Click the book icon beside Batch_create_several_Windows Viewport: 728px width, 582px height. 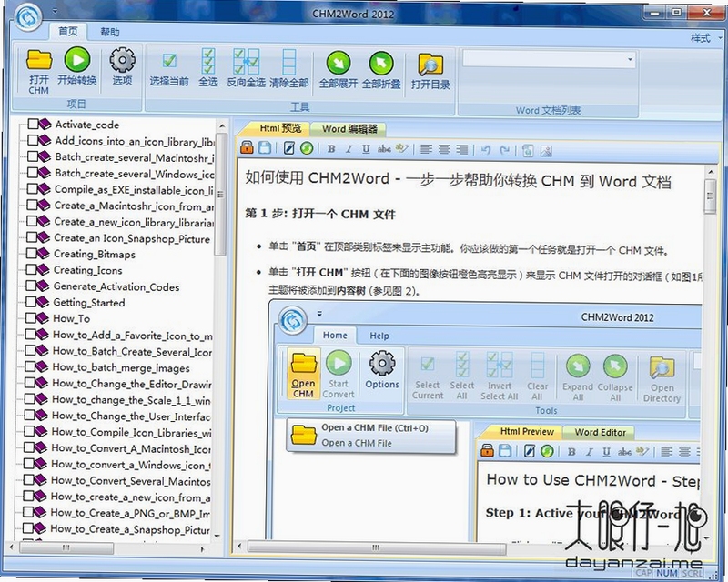[x=45, y=172]
